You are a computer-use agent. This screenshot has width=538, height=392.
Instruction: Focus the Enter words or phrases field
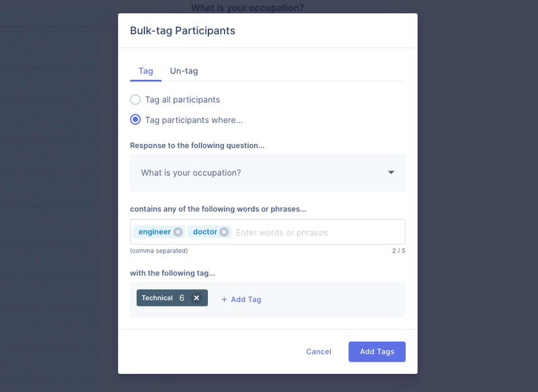(316, 233)
